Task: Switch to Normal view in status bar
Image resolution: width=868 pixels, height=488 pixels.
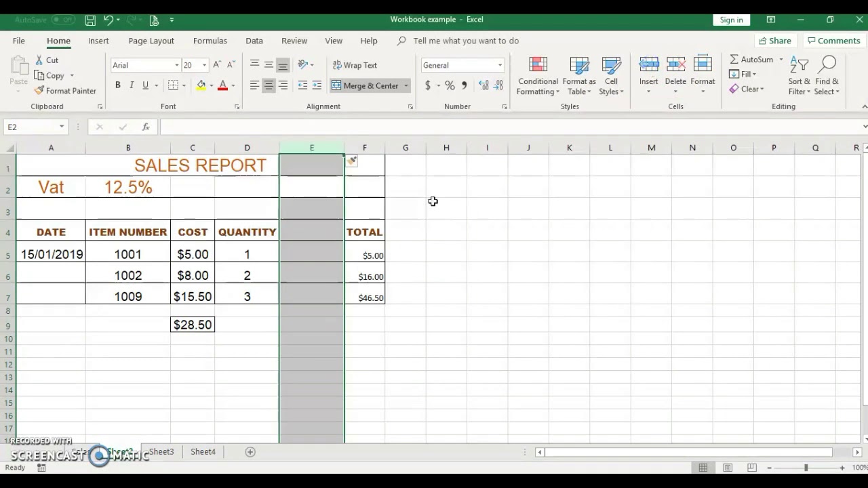Action: tap(703, 468)
